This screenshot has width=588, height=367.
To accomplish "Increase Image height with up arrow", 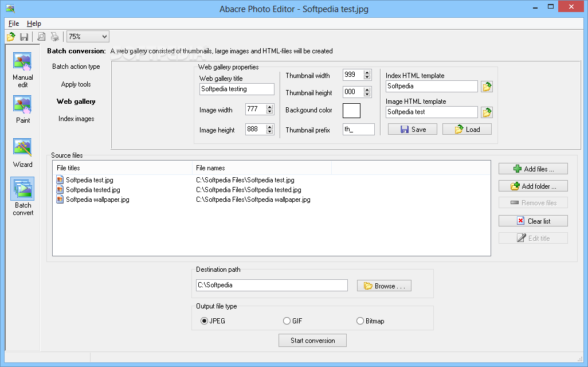I will click(x=269, y=127).
